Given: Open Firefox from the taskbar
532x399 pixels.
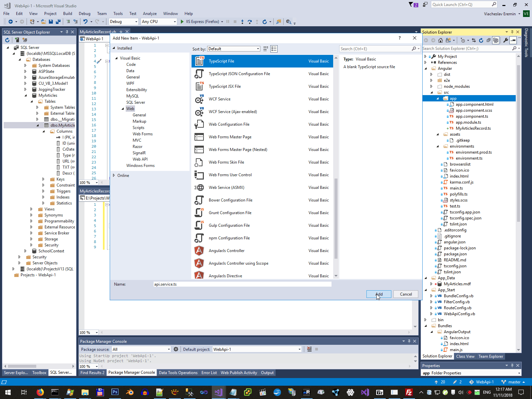Looking at the screenshot, I should [x=40, y=392].
